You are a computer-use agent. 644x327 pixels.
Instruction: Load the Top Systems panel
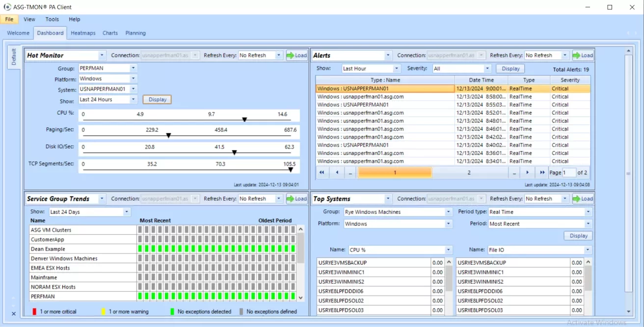583,199
